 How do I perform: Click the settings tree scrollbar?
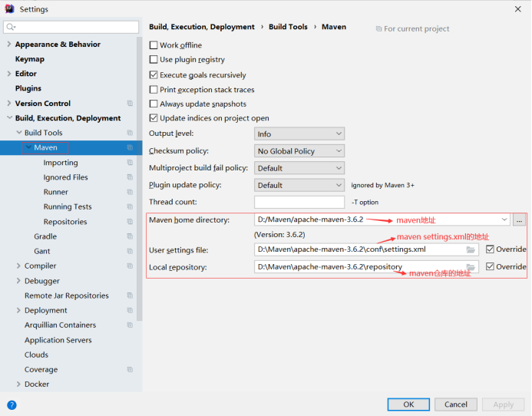pos(140,179)
